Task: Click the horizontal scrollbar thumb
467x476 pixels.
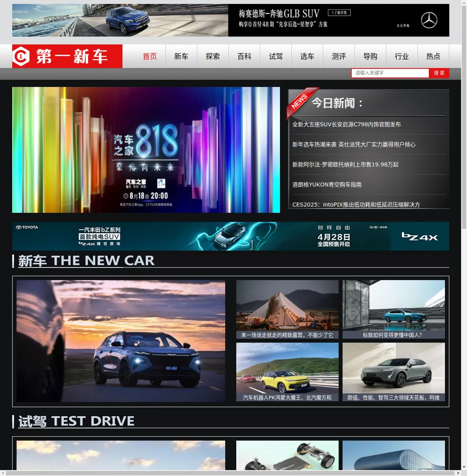Action: click(x=230, y=473)
